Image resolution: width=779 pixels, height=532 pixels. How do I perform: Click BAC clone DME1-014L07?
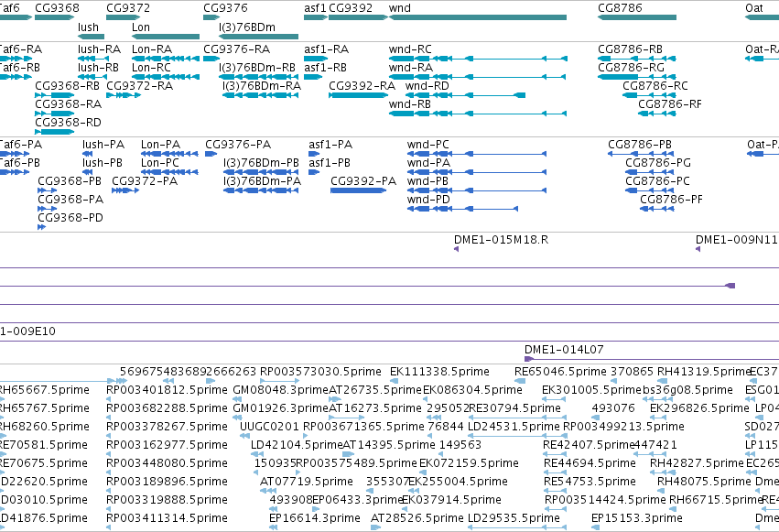point(652,359)
